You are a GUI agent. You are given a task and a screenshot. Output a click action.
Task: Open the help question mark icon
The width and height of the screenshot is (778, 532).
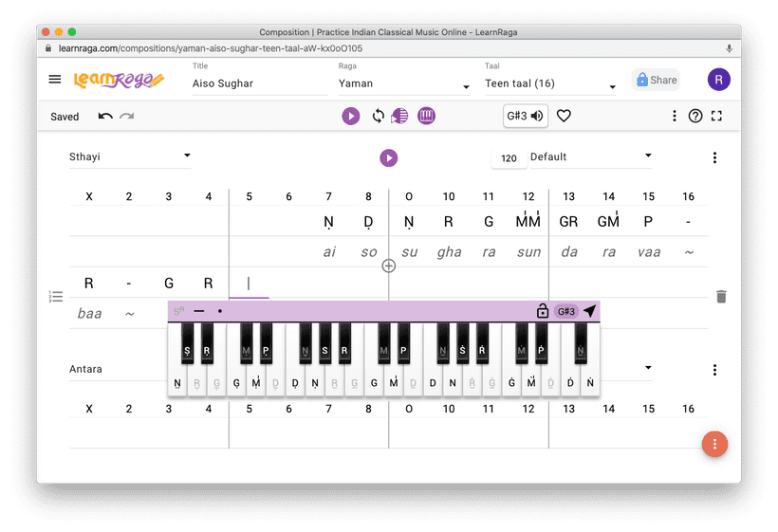(x=695, y=116)
